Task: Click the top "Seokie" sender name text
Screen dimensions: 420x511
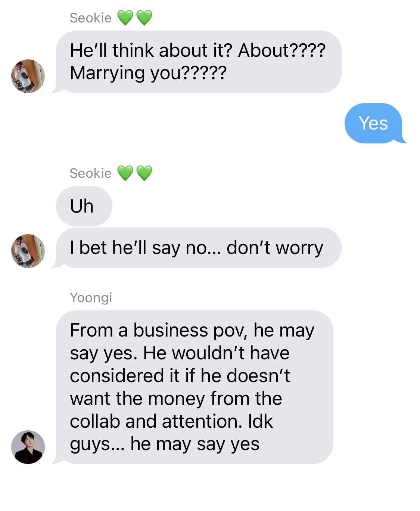Action: pyautogui.click(x=91, y=18)
